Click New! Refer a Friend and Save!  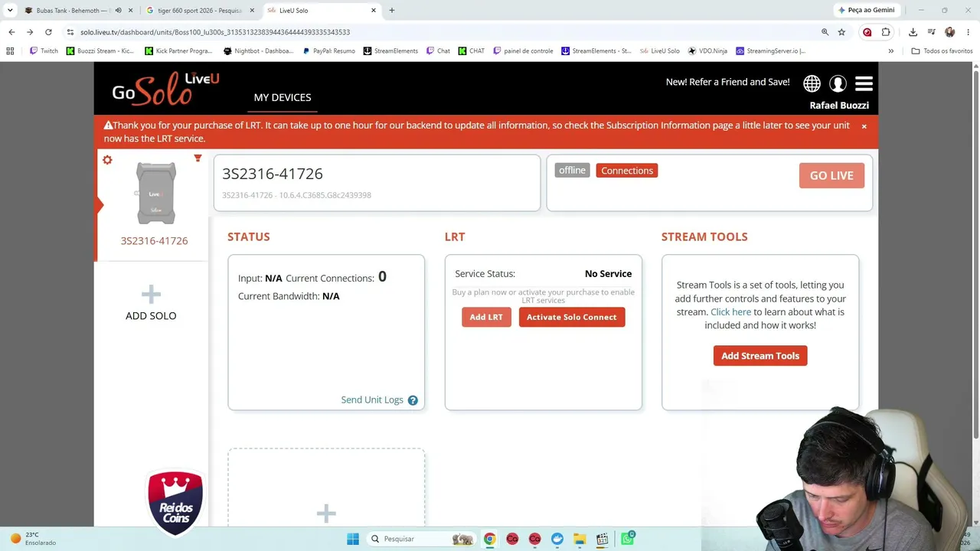point(727,82)
